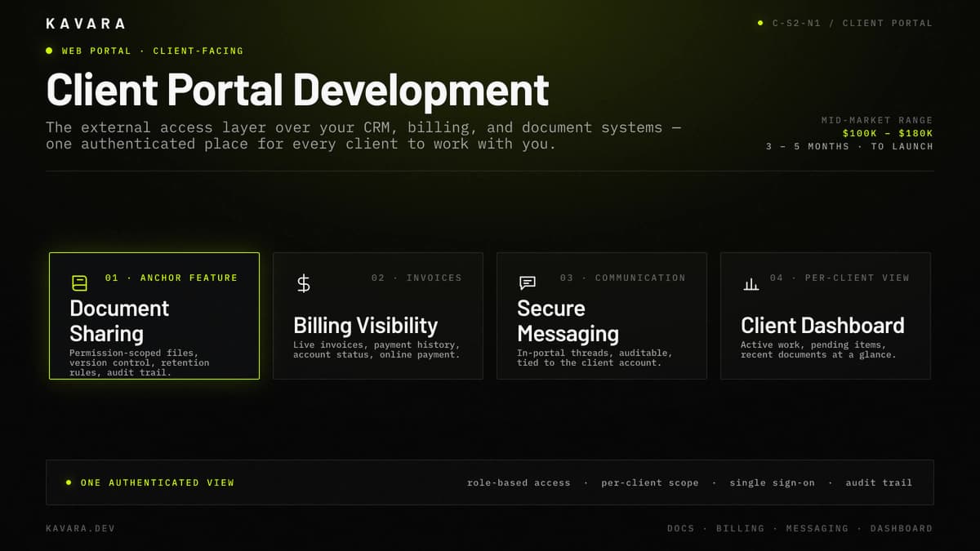The height and width of the screenshot is (551, 980).
Task: Click the 'Live invoices, payment history' description
Action: pyautogui.click(x=376, y=350)
